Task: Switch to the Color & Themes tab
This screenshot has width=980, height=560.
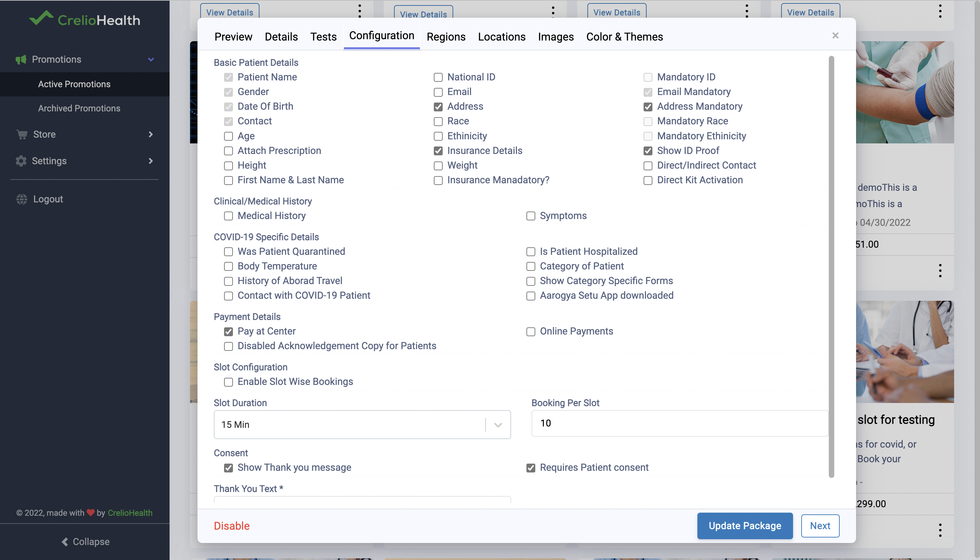Action: [624, 36]
